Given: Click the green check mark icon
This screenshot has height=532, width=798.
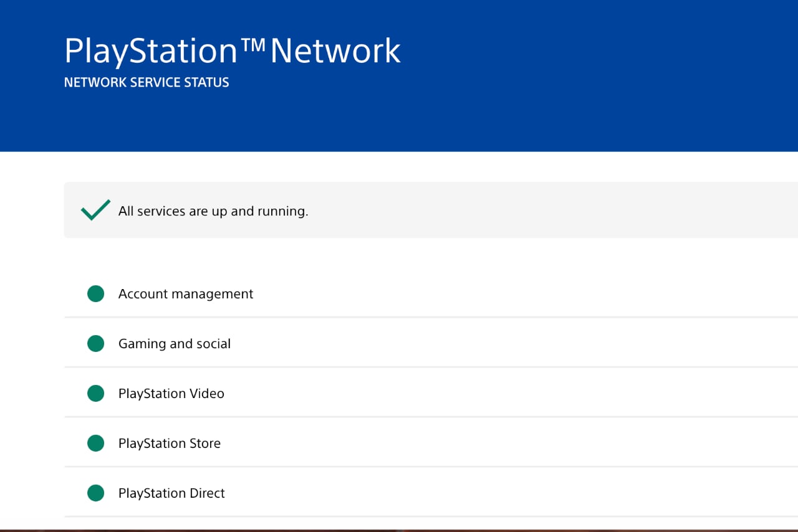Looking at the screenshot, I should pyautogui.click(x=95, y=211).
